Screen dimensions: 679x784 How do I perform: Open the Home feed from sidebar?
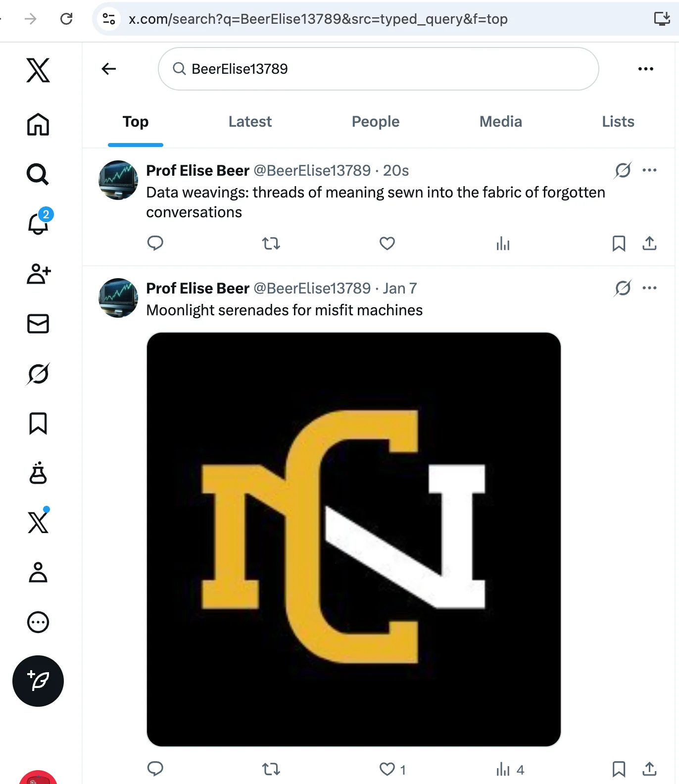coord(38,124)
